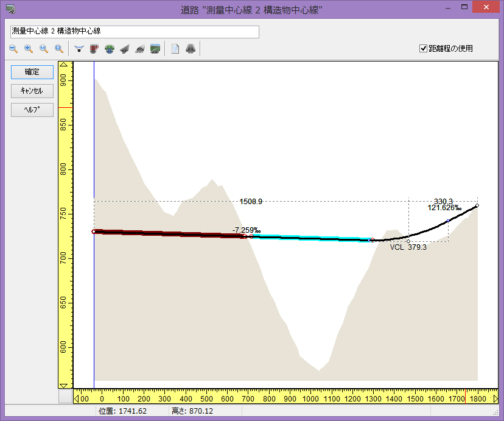
Task: Select the red node starting cyan segment
Action: pos(251,236)
